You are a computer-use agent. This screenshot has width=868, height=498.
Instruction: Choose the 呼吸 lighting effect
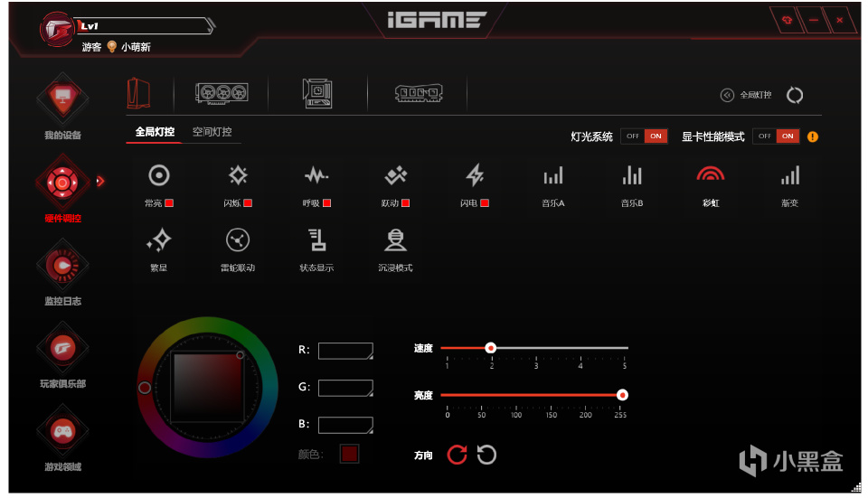click(x=316, y=186)
